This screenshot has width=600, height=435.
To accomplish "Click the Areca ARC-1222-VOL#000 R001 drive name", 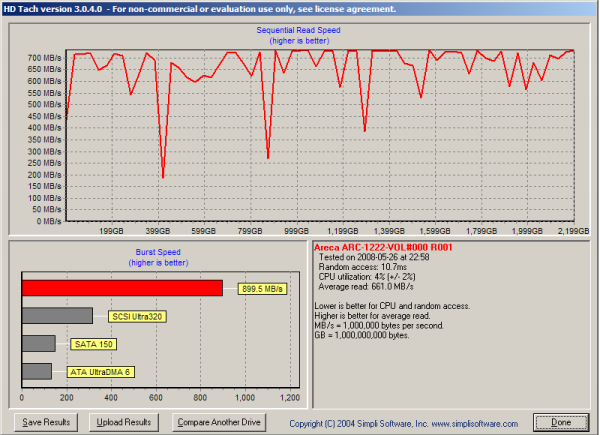I will [x=383, y=247].
